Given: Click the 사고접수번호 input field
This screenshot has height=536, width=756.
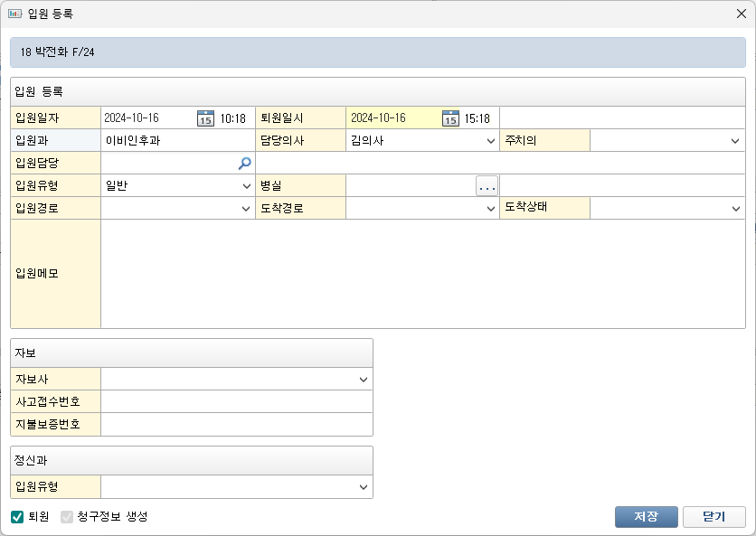Looking at the screenshot, I should 236,402.
